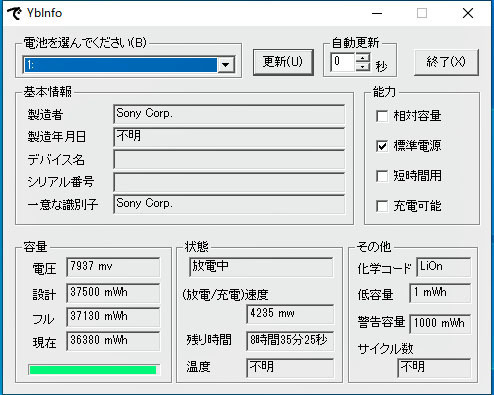This screenshot has height=395, width=494.
Task: Click the 更新(U) refresh button
Action: tap(283, 62)
